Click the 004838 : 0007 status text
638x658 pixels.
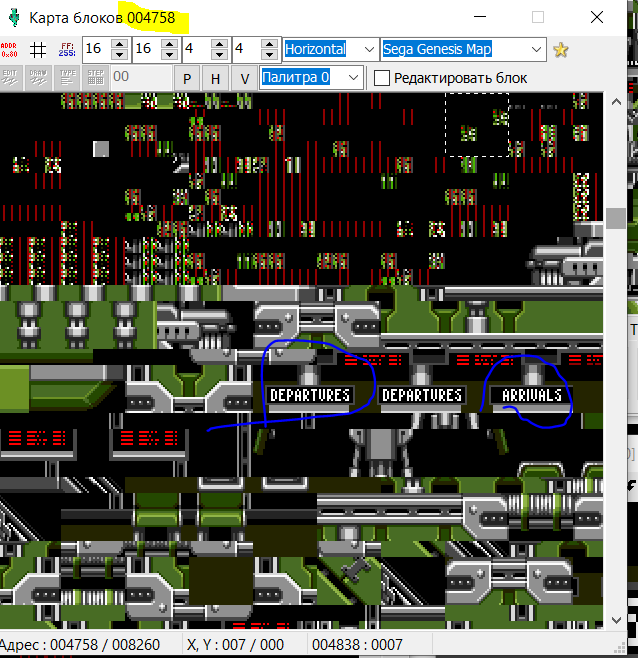click(x=357, y=645)
